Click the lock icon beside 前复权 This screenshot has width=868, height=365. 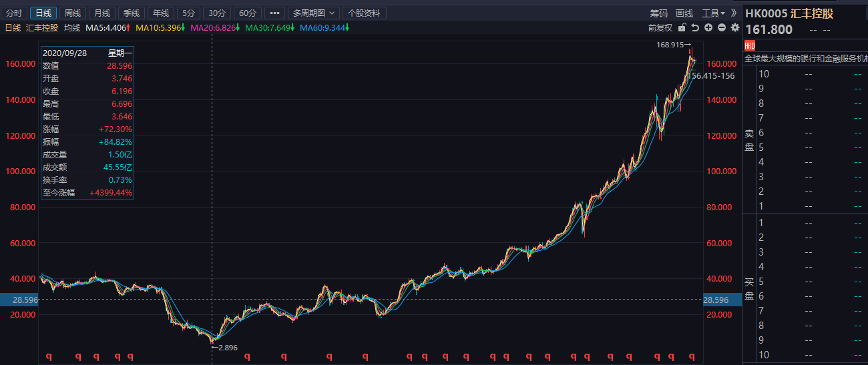click(x=682, y=27)
